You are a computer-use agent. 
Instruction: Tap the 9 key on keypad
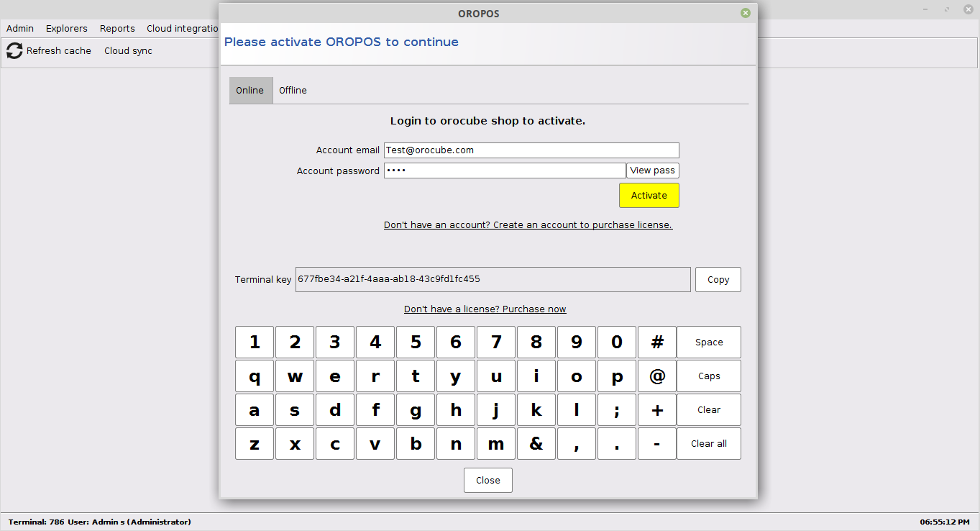(577, 342)
